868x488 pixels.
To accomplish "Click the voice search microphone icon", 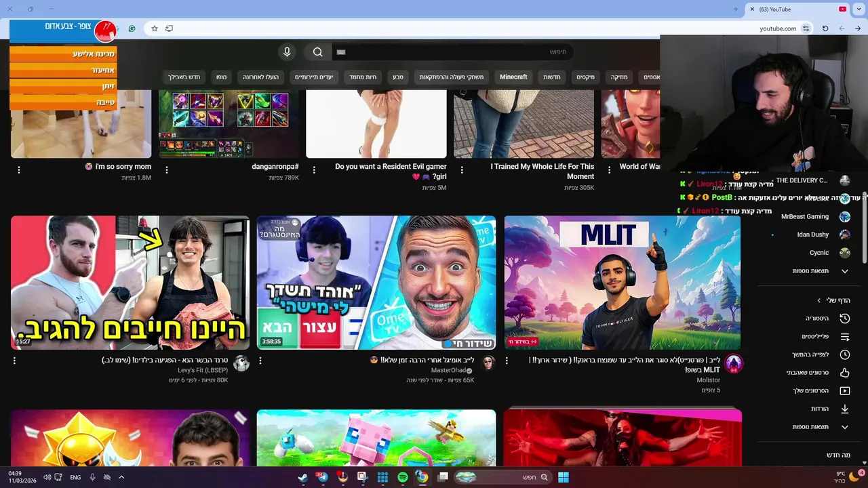I will 287,52.
